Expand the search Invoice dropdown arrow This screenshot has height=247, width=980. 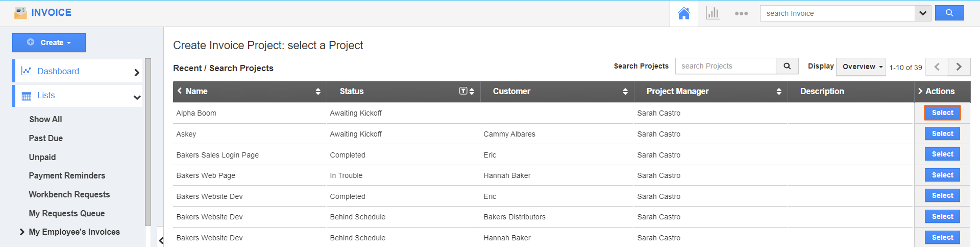click(923, 13)
